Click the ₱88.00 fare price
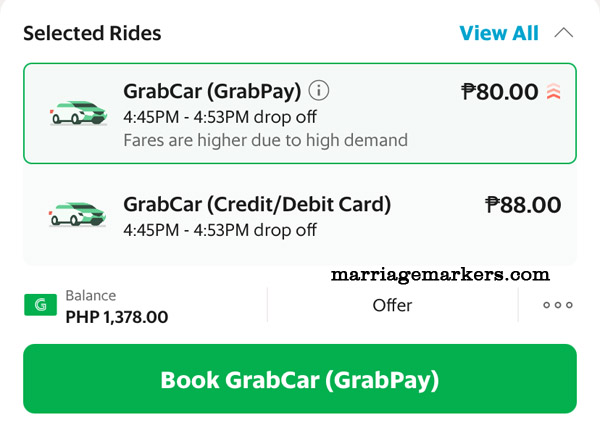 [x=523, y=205]
